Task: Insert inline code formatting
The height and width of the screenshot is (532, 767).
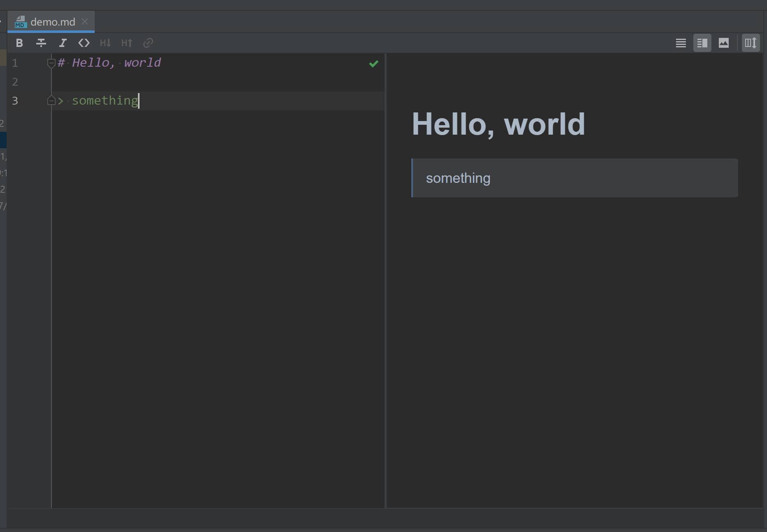Action: pyautogui.click(x=84, y=43)
